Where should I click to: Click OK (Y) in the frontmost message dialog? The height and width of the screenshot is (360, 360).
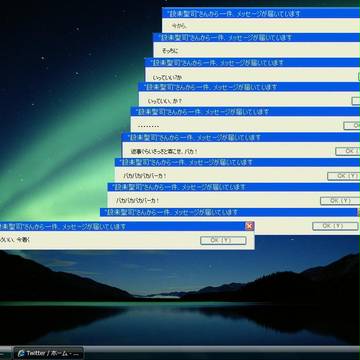(223, 240)
